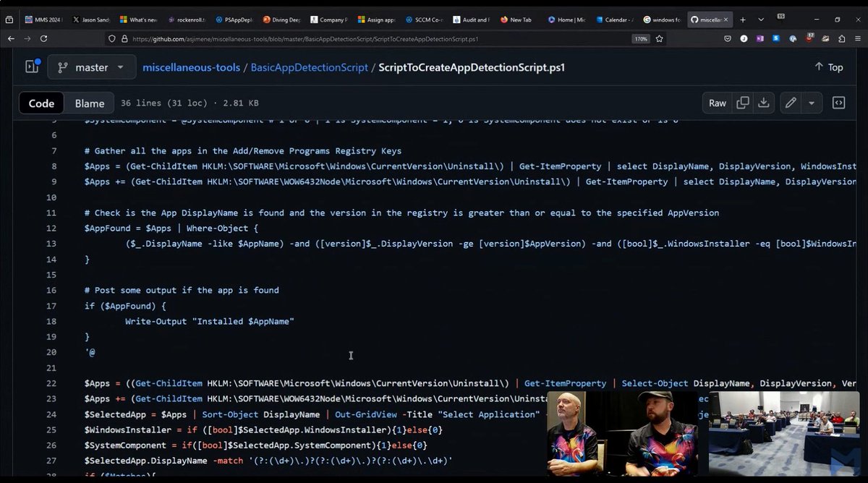Open the list all tabs dropdown
The image size is (868, 483).
pyautogui.click(x=761, y=20)
